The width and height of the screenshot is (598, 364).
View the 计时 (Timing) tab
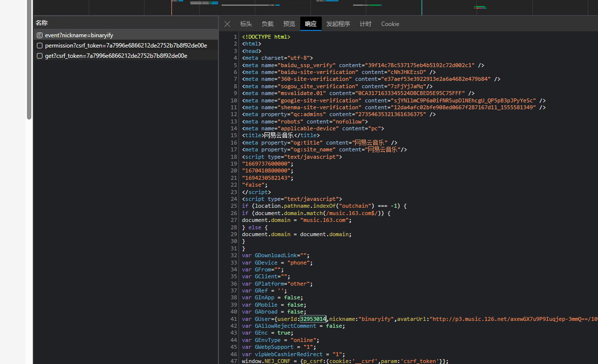pyautogui.click(x=365, y=24)
